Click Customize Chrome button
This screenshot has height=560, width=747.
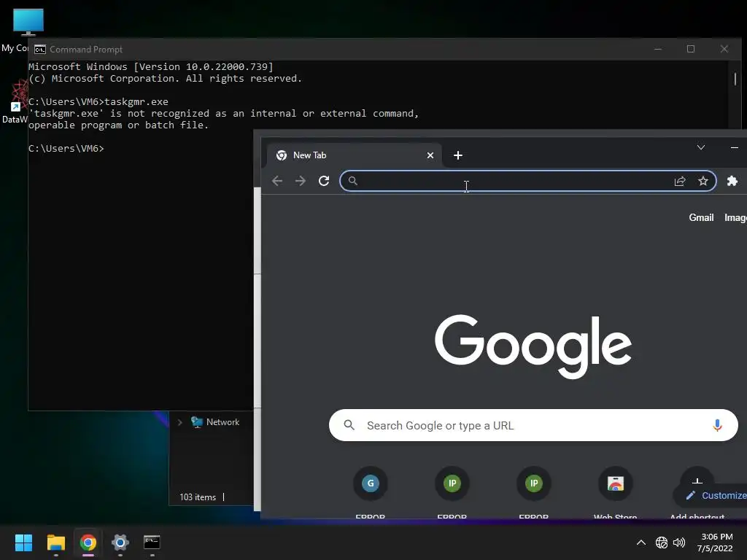(x=712, y=495)
